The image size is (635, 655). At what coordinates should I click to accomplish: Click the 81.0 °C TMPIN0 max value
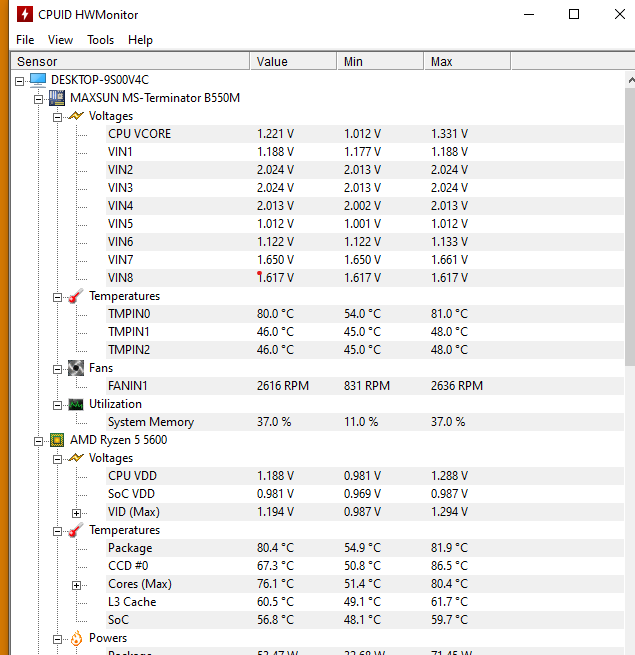(x=449, y=314)
